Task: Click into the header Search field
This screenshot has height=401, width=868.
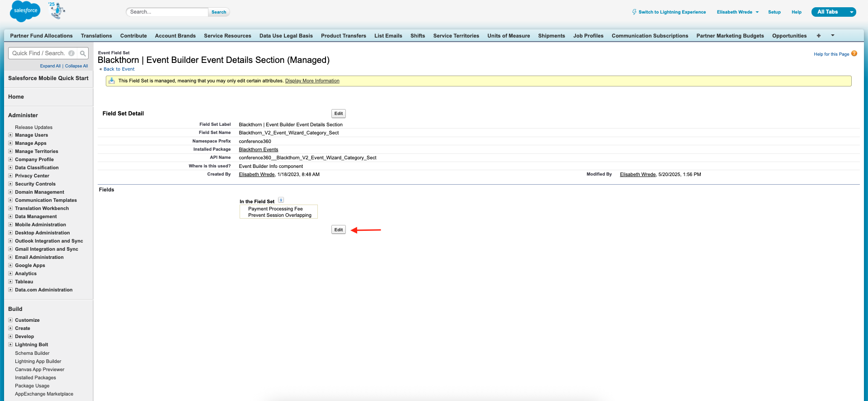Action: click(167, 12)
